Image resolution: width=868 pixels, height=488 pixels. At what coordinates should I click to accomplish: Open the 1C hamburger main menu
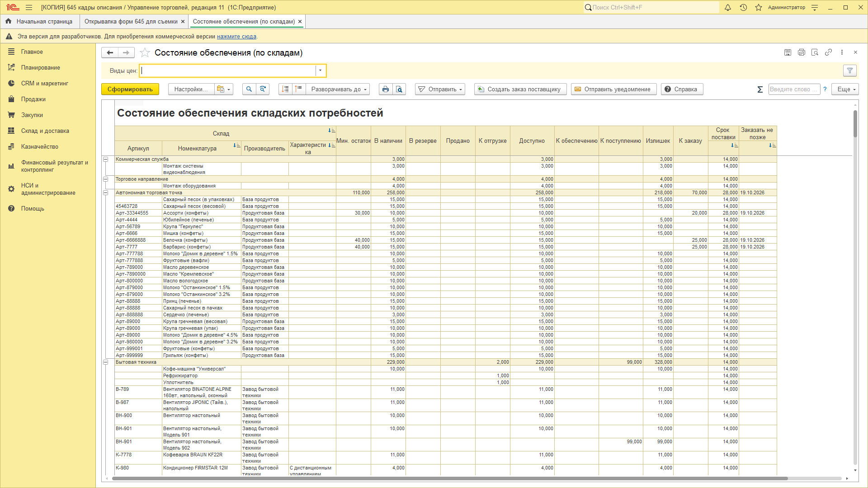tap(29, 7)
